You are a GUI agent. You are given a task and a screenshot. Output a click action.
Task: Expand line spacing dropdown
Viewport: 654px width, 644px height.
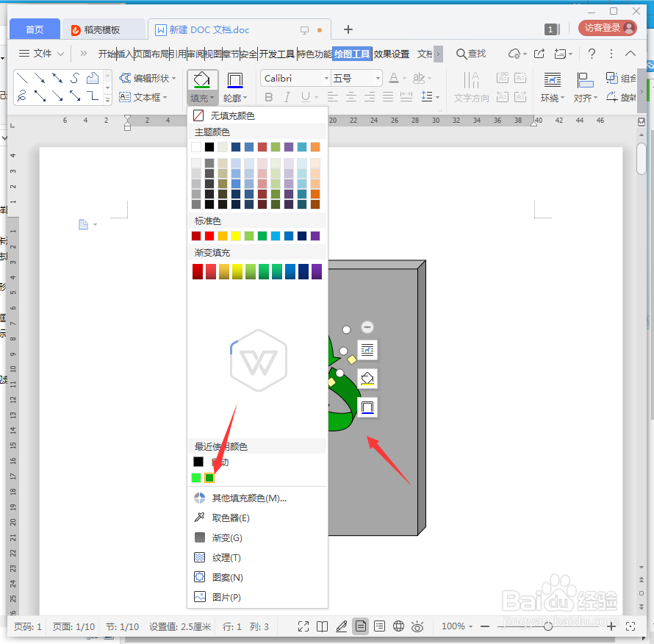coord(437,97)
